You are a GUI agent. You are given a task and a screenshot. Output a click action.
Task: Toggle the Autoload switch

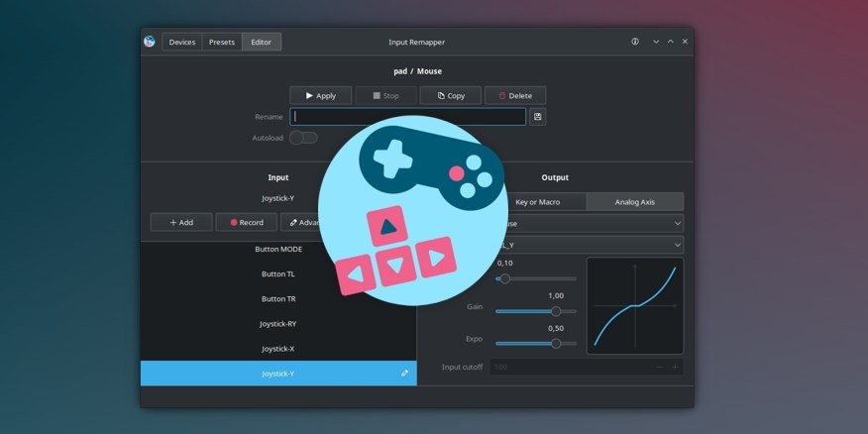[x=303, y=138]
